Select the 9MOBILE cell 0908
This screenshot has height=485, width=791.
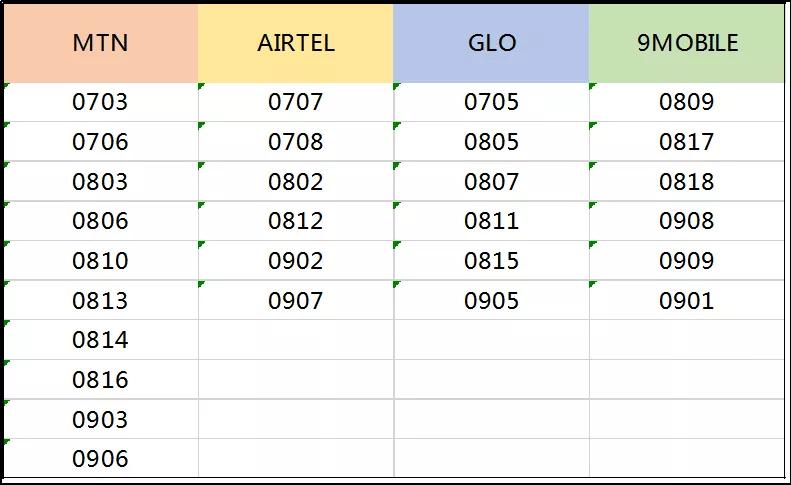[687, 221]
